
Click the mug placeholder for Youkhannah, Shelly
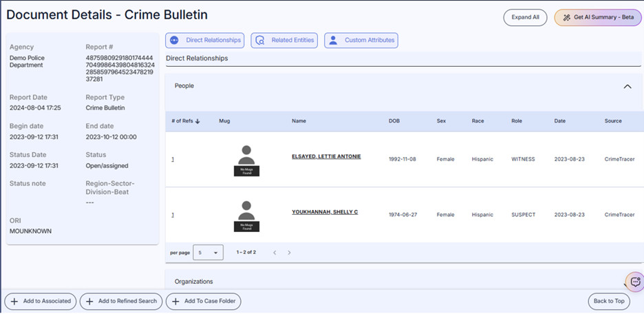(x=246, y=216)
